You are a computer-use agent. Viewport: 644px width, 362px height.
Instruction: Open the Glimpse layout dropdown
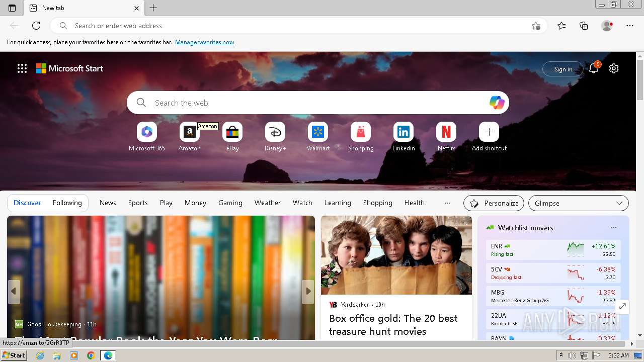[x=579, y=203]
